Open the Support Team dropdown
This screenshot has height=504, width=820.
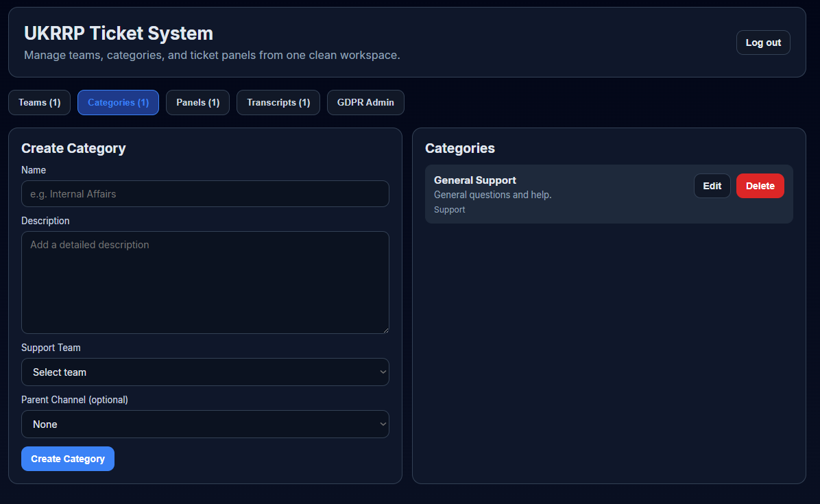pos(205,372)
